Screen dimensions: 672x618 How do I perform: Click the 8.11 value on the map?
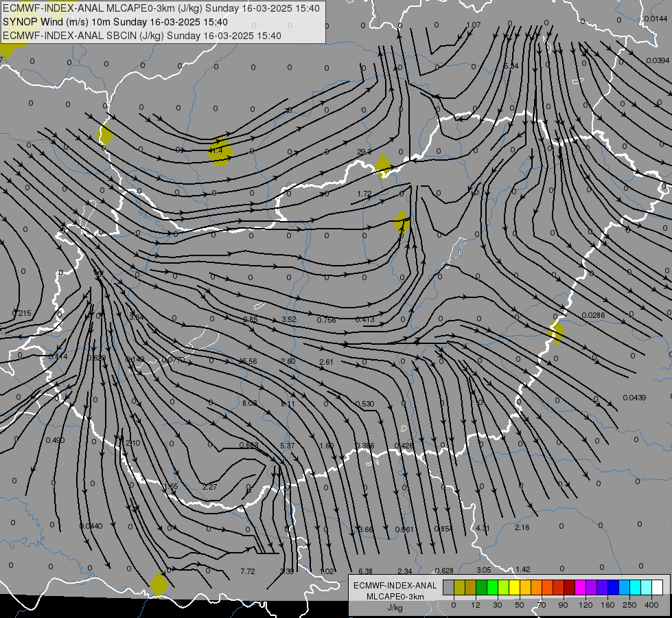[x=288, y=404]
